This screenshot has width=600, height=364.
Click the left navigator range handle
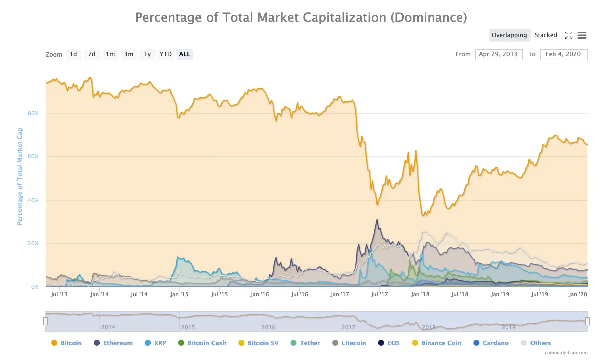click(45, 321)
